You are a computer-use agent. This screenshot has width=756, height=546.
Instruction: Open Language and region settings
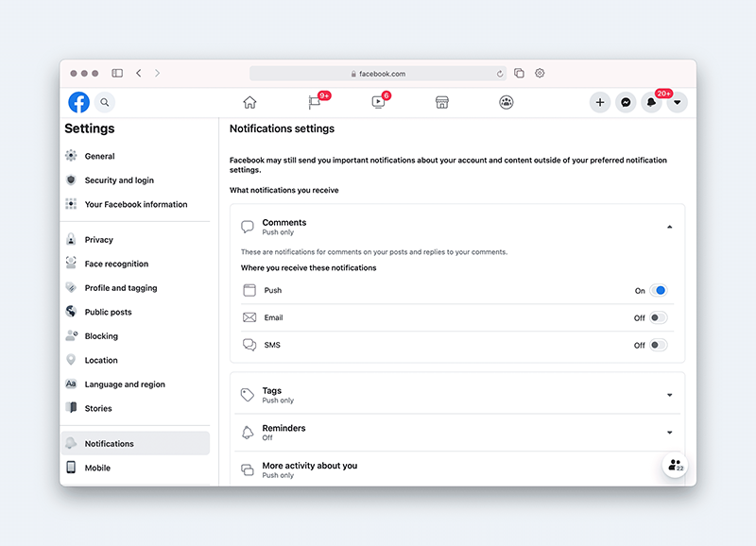[125, 384]
